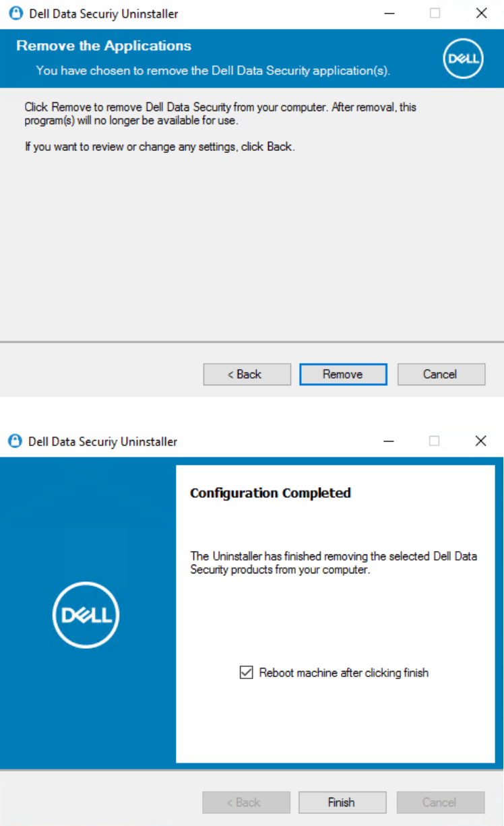
Task: Click the lock icon in the Remove the Applications window title bar
Action: point(15,13)
